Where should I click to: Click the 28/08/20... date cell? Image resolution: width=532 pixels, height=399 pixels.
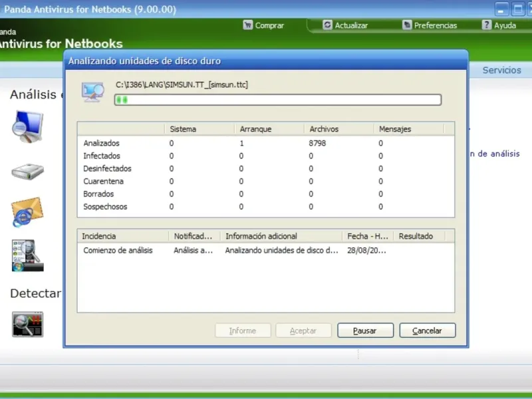click(366, 251)
